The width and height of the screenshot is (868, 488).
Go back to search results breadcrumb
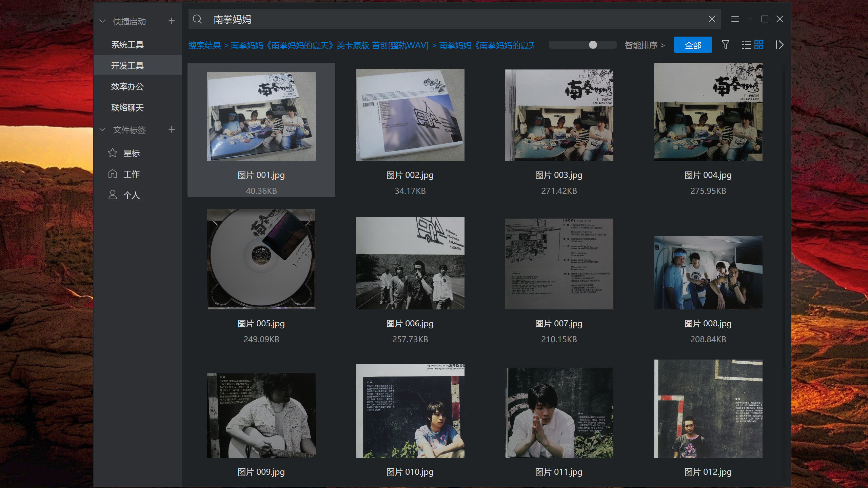click(204, 45)
